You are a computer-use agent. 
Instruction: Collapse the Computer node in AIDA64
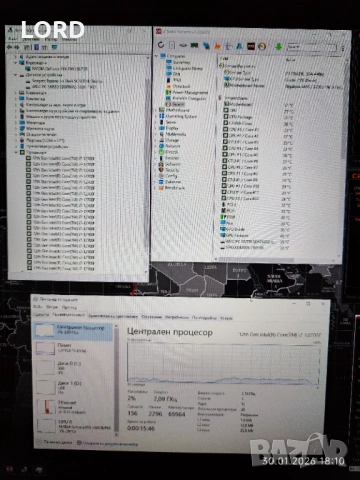[x=156, y=56]
